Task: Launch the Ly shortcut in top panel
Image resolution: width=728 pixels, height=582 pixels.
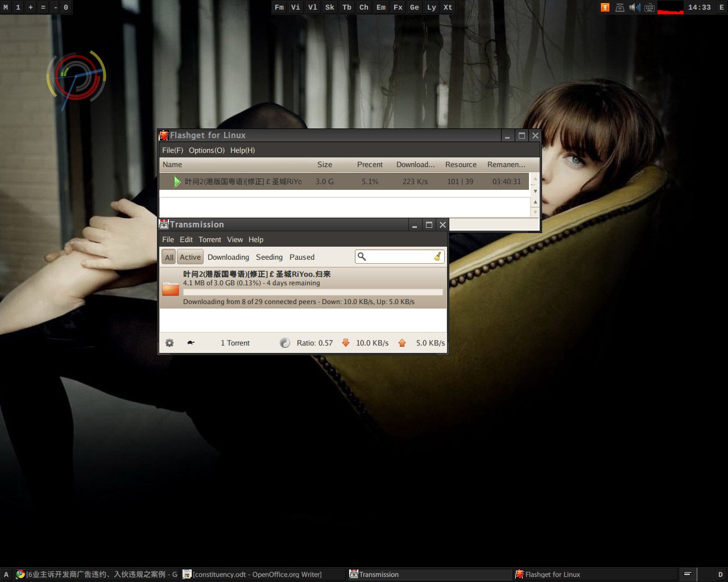Action: 431,7
